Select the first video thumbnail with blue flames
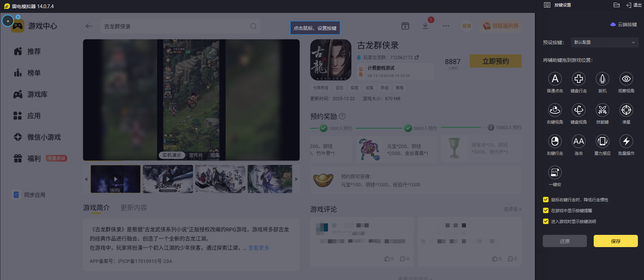The image size is (644, 280). coord(116,179)
